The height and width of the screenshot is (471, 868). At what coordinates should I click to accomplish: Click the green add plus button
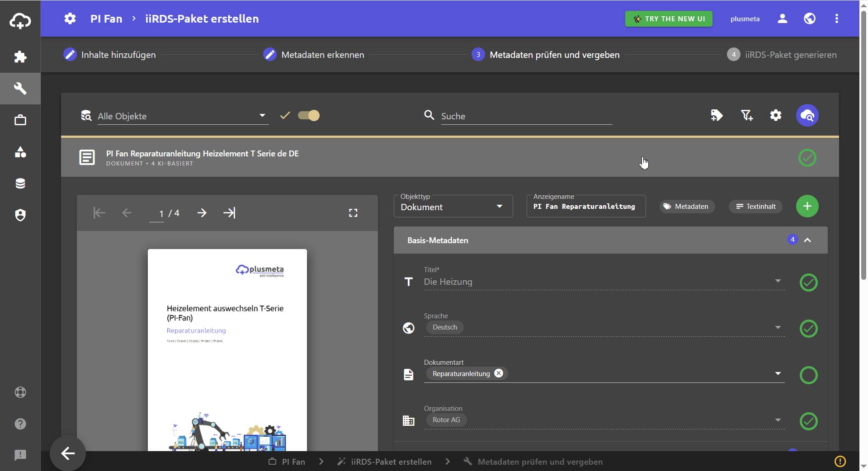807,206
